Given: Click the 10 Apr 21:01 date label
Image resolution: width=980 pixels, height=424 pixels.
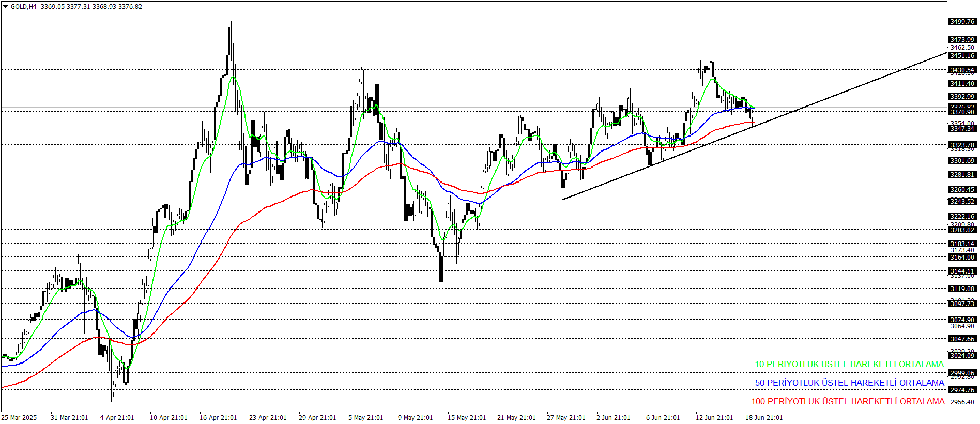Looking at the screenshot, I should [x=169, y=417].
